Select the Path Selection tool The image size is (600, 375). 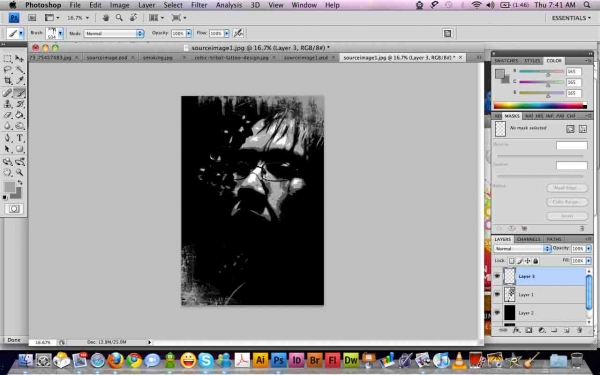tap(8, 149)
